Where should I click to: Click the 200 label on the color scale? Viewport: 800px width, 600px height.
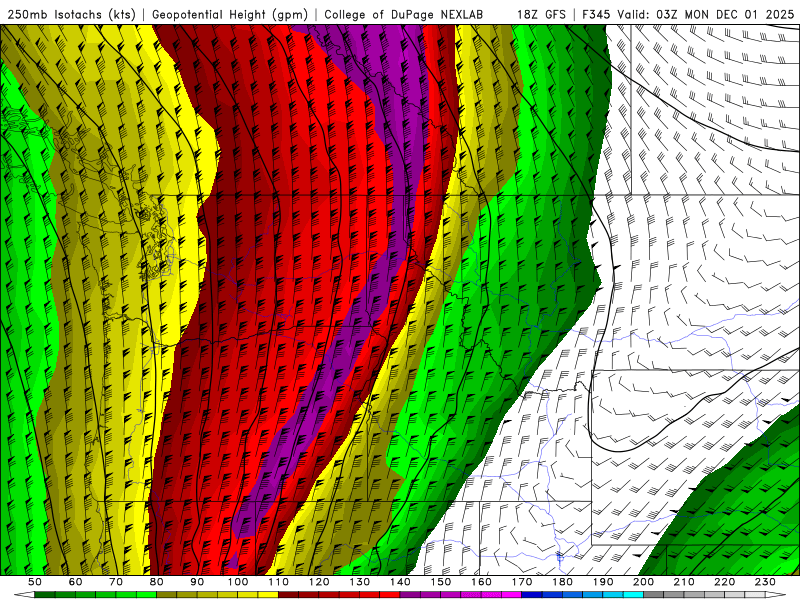[x=643, y=582]
